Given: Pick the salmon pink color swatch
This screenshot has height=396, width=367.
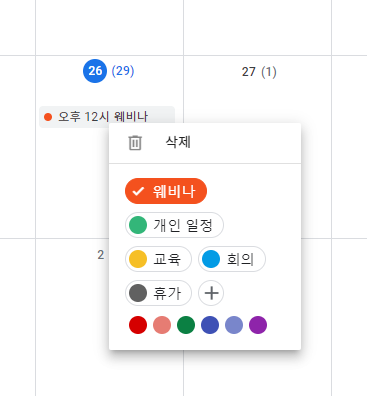Looking at the screenshot, I should (162, 325).
